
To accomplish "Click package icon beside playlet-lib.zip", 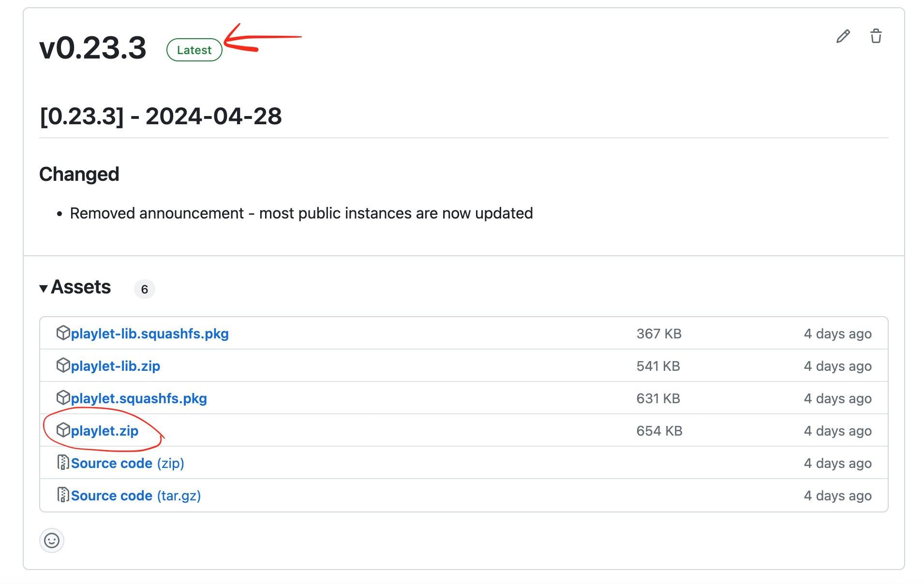I will [x=63, y=365].
